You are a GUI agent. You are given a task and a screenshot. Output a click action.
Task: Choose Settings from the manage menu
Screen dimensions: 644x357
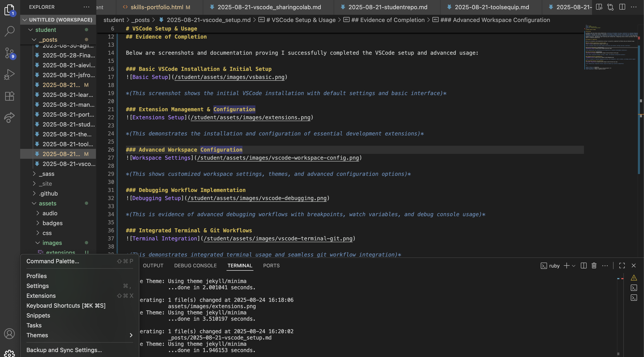pos(80,286)
